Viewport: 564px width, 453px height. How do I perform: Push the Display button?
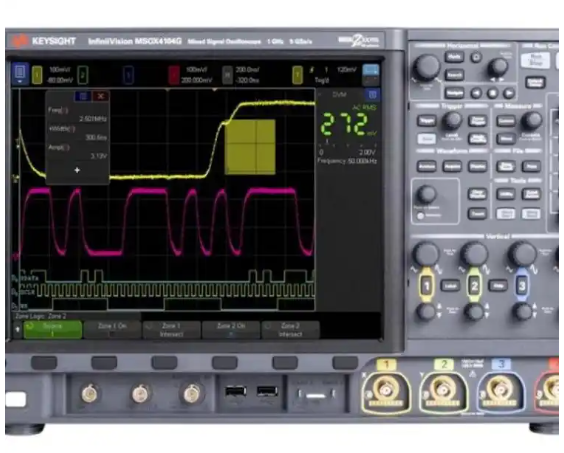tap(478, 166)
